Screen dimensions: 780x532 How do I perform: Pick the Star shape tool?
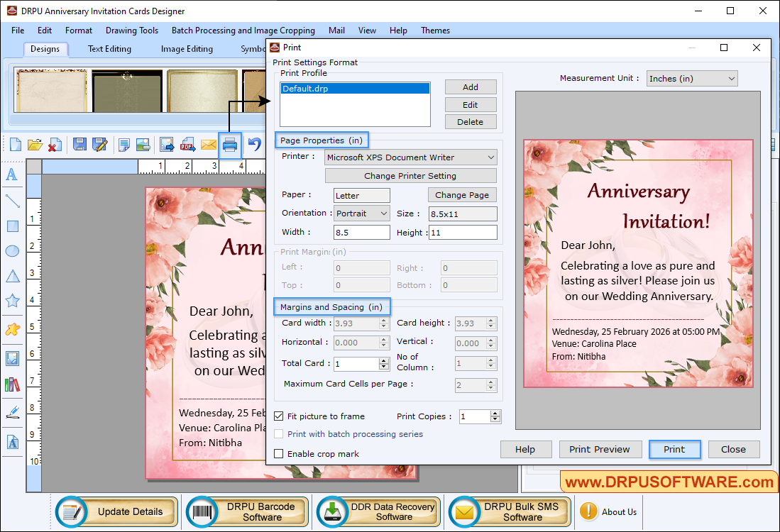click(12, 301)
